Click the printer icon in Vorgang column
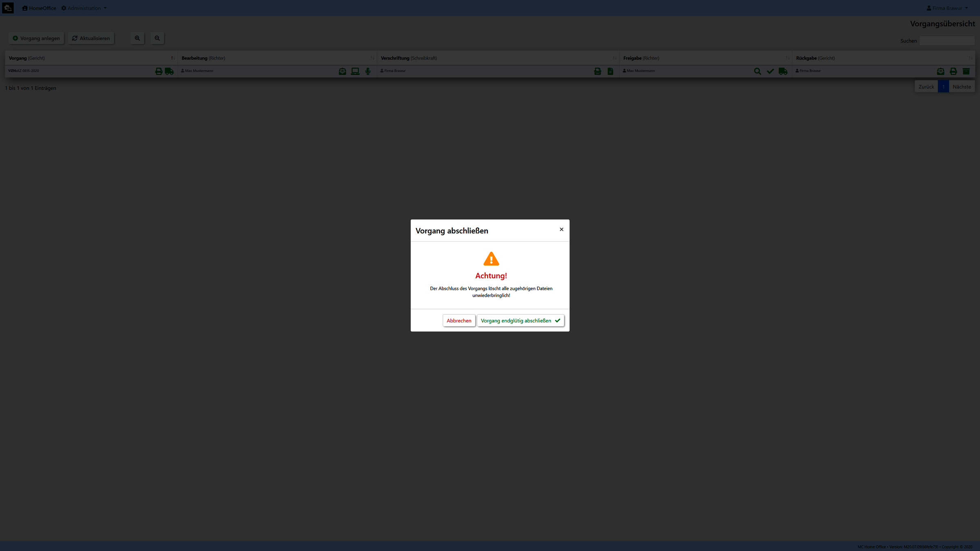This screenshot has width=980, height=551. tap(158, 71)
